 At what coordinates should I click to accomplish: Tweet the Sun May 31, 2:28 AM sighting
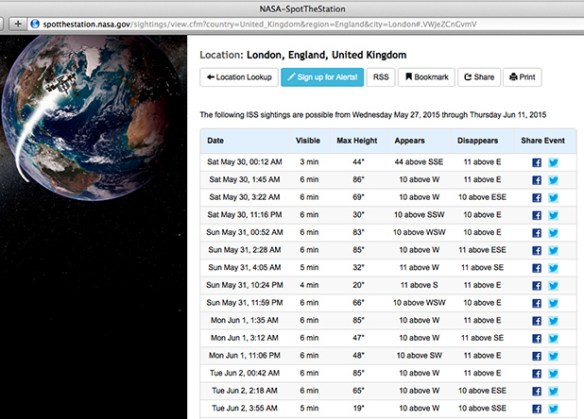tap(553, 250)
